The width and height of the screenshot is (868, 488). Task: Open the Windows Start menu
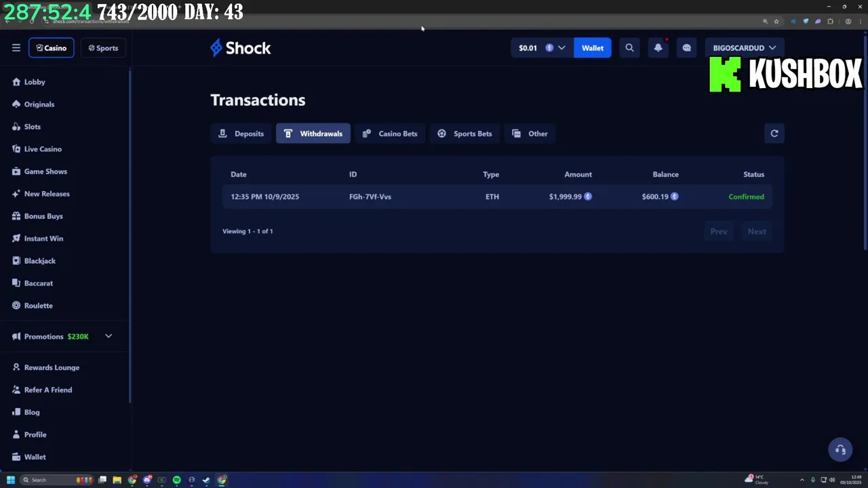point(10,480)
